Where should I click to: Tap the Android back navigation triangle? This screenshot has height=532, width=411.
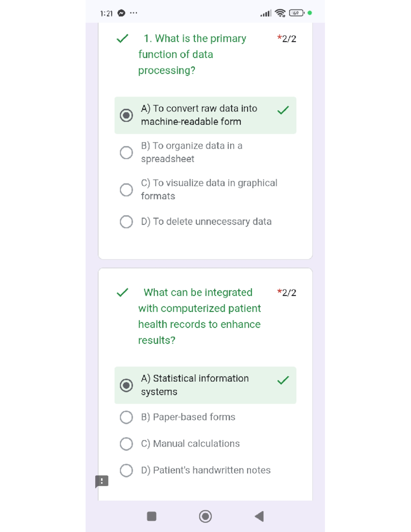coord(260,516)
